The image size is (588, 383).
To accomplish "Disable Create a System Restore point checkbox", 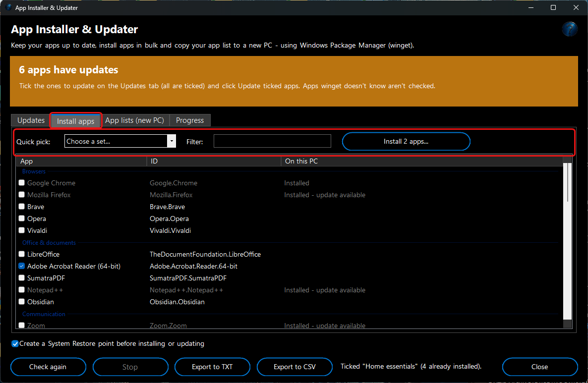I will [15, 344].
